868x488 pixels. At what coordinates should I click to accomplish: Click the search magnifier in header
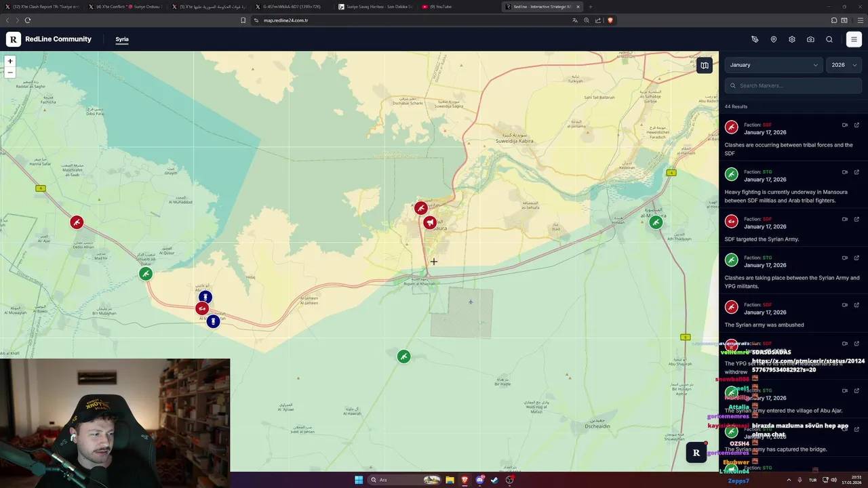coord(829,39)
